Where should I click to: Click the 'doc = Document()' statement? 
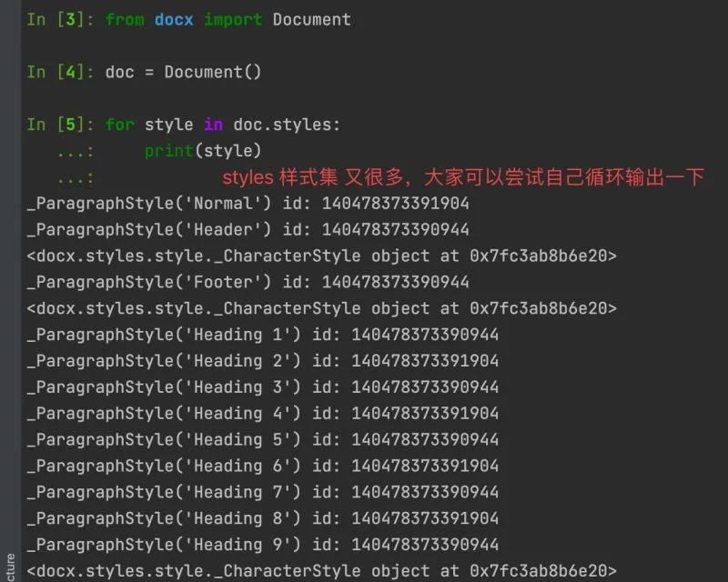click(184, 73)
